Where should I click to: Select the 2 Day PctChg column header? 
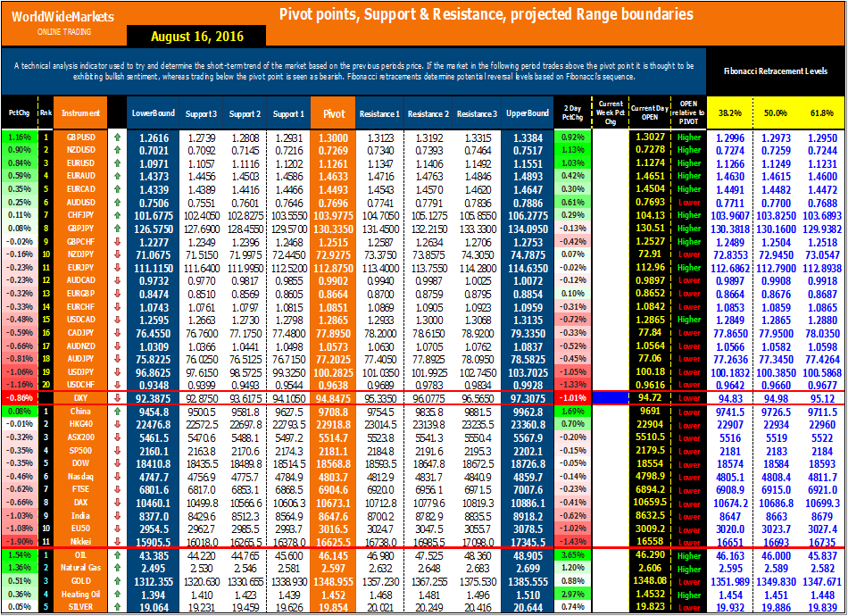pyautogui.click(x=573, y=113)
